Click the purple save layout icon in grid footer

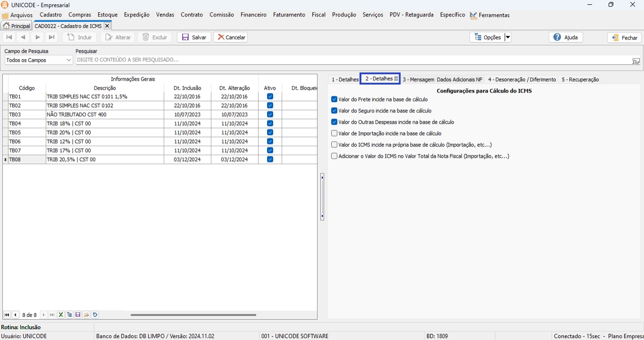tap(78, 315)
